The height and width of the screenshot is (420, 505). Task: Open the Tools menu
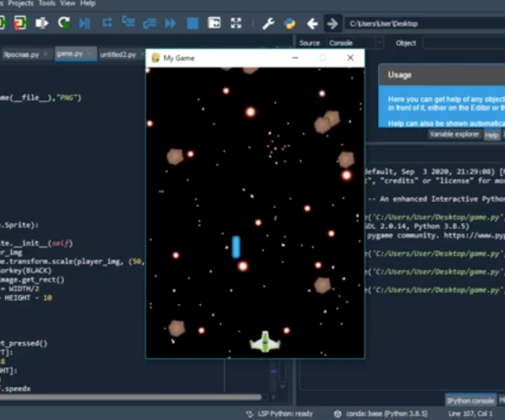pos(45,3)
